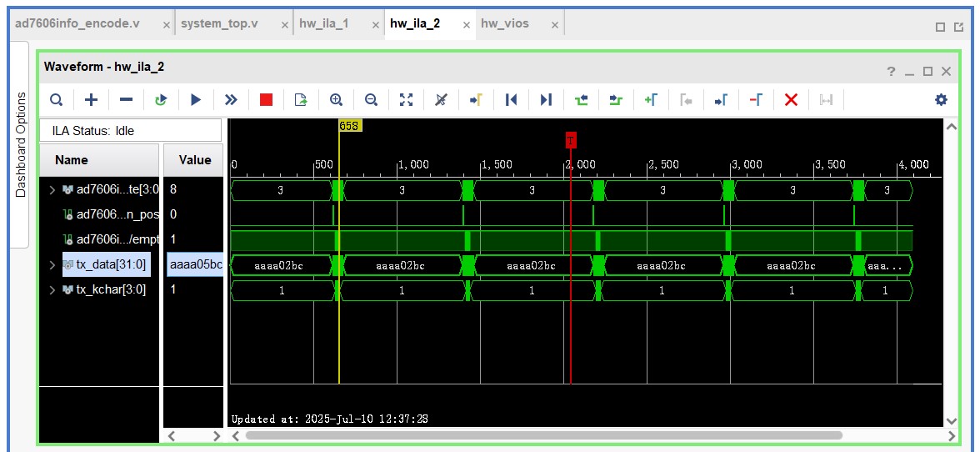This screenshot has height=452, width=980.
Task: Click the greyed-out previous marker icon
Action: (687, 99)
